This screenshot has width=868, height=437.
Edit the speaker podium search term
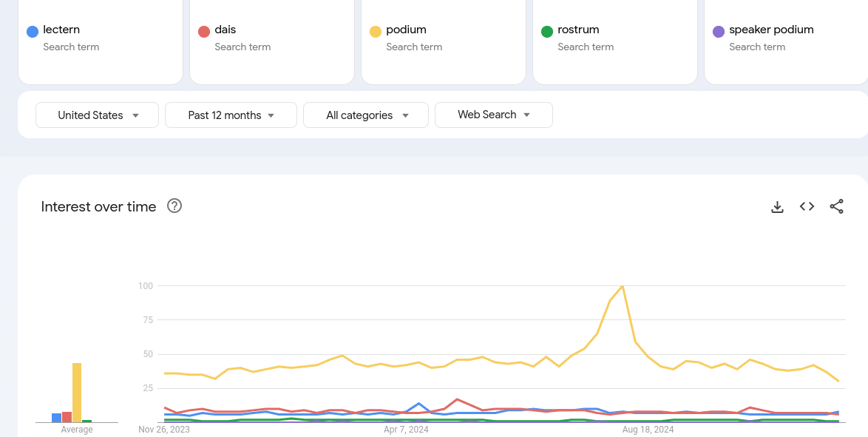pos(771,30)
